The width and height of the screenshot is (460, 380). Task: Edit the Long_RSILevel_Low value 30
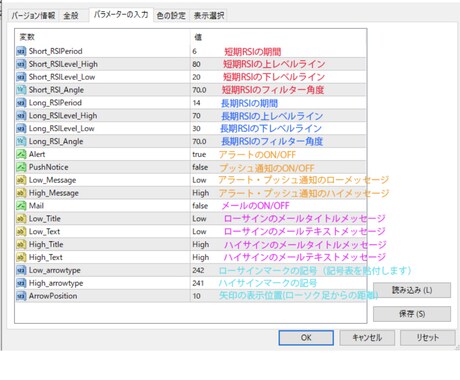(196, 129)
